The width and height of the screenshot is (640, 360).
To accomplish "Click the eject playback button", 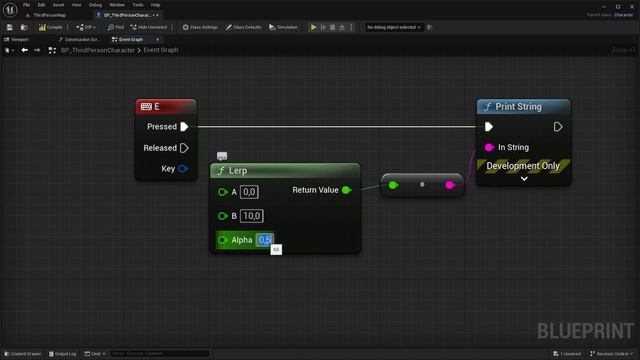I will pyautogui.click(x=342, y=27).
